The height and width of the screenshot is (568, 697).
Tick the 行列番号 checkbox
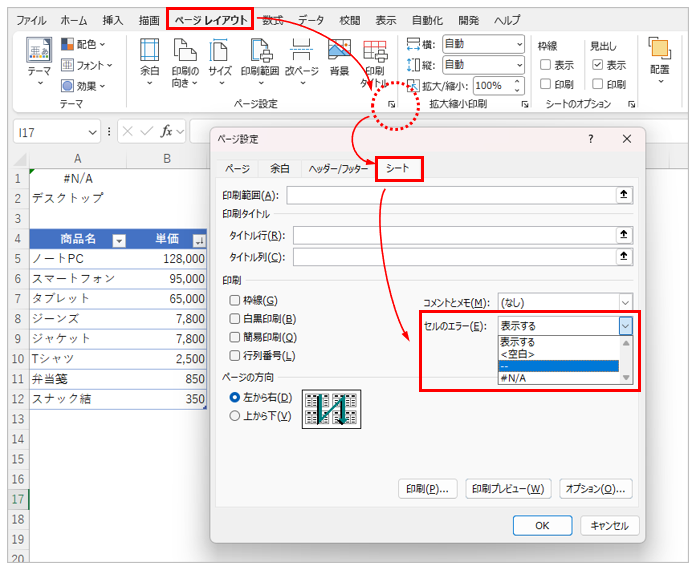[x=235, y=356]
